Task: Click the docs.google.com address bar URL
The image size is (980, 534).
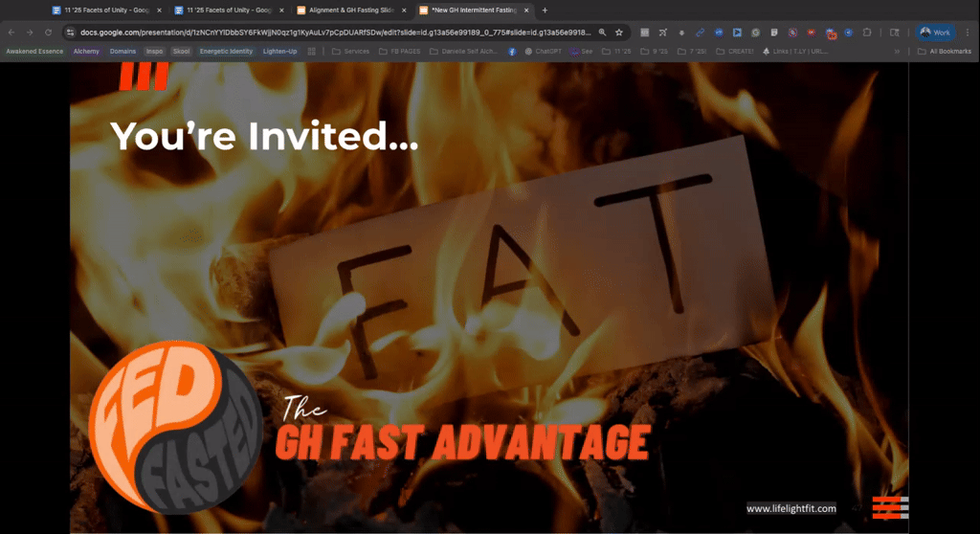Action: pyautogui.click(x=335, y=33)
